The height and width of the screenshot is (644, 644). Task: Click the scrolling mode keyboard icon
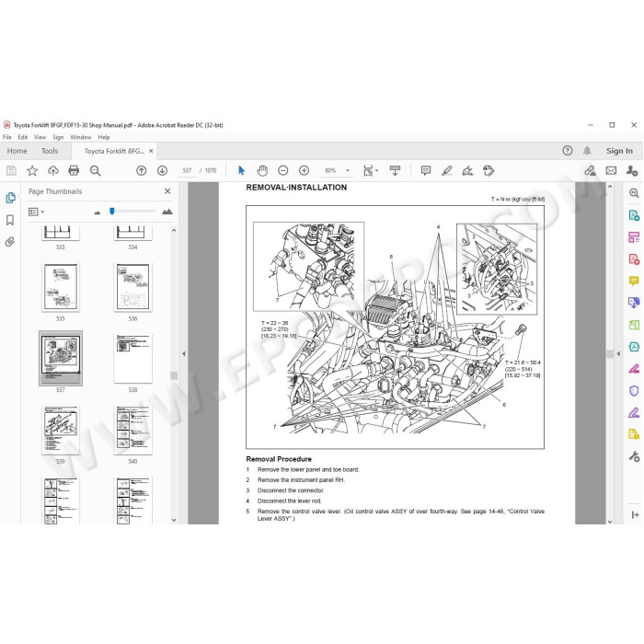pyautogui.click(x=395, y=170)
